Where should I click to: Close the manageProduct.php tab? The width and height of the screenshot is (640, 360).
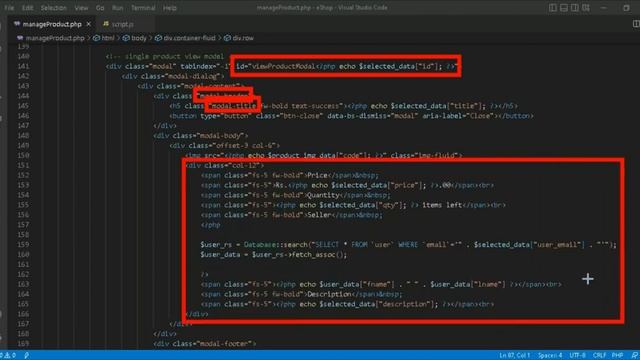tap(89, 24)
